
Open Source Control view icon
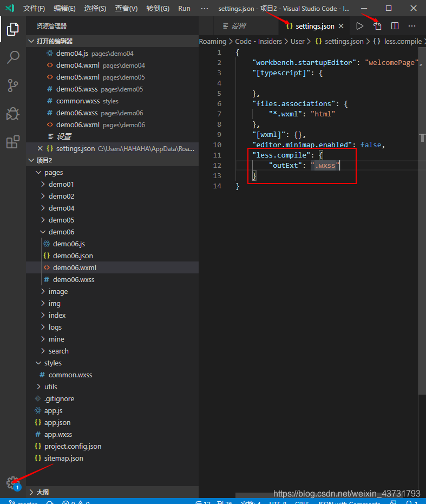click(x=13, y=86)
